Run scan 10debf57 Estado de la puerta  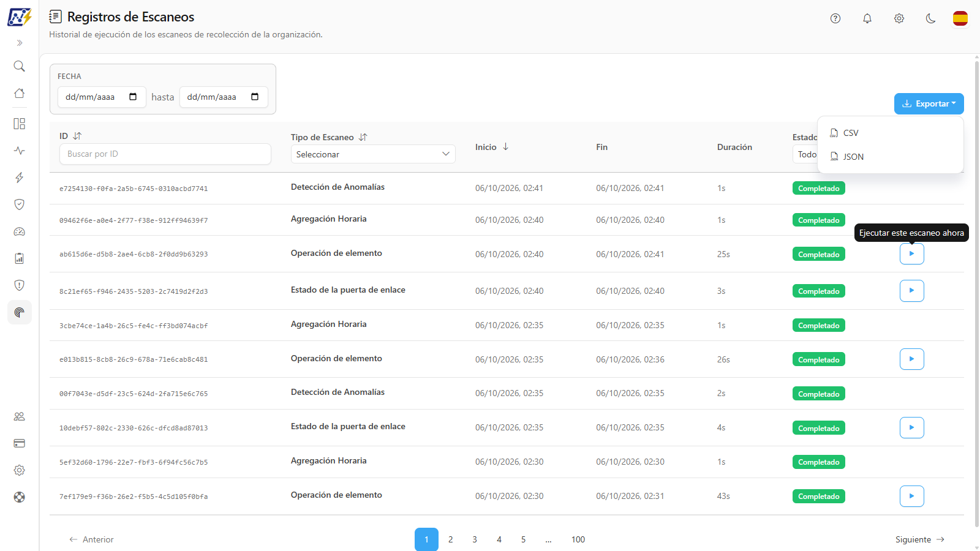tap(912, 427)
